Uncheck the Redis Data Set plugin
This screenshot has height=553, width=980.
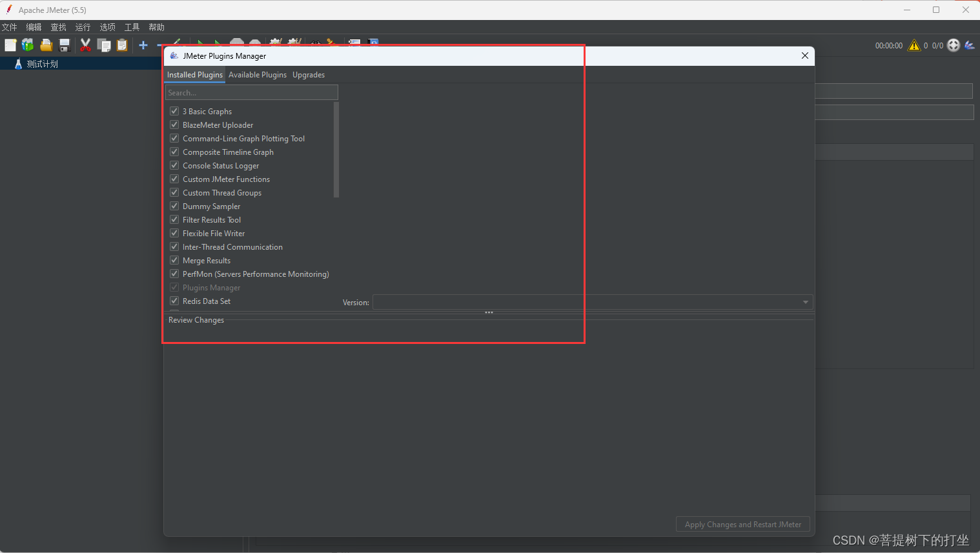click(x=174, y=301)
